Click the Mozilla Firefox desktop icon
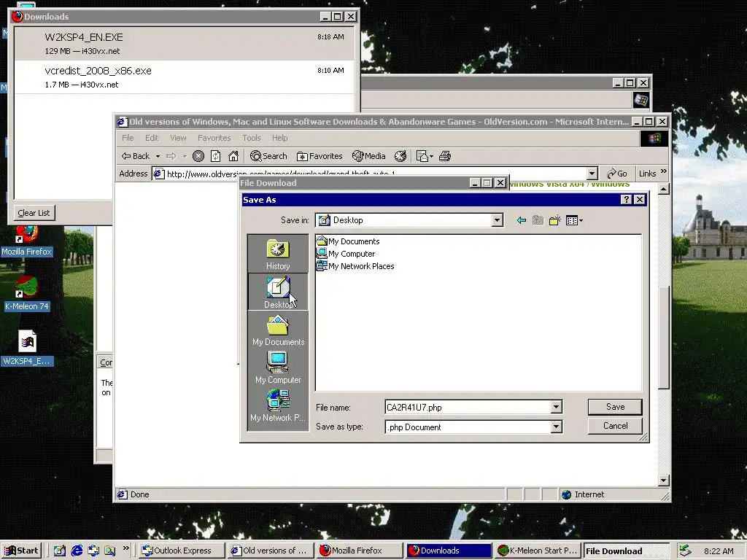This screenshot has height=560, width=747. tap(27, 241)
